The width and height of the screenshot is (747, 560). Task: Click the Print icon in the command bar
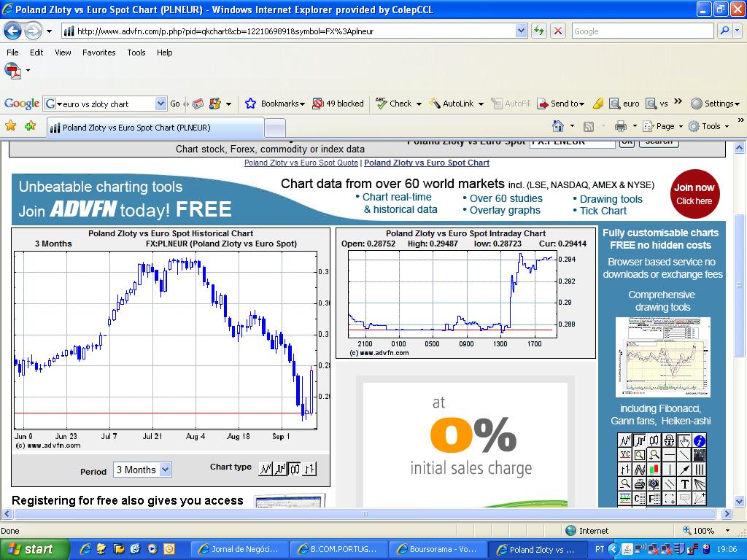click(x=620, y=126)
